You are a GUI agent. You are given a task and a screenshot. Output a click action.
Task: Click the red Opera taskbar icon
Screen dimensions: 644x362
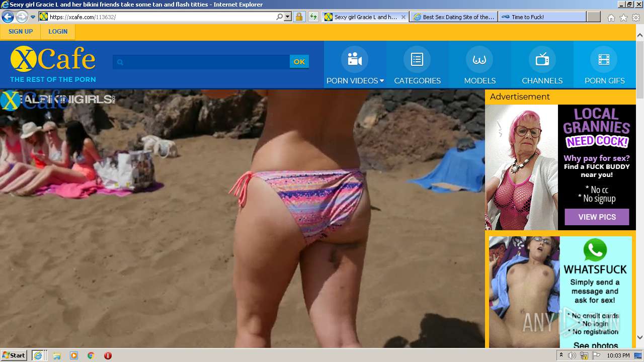click(108, 355)
